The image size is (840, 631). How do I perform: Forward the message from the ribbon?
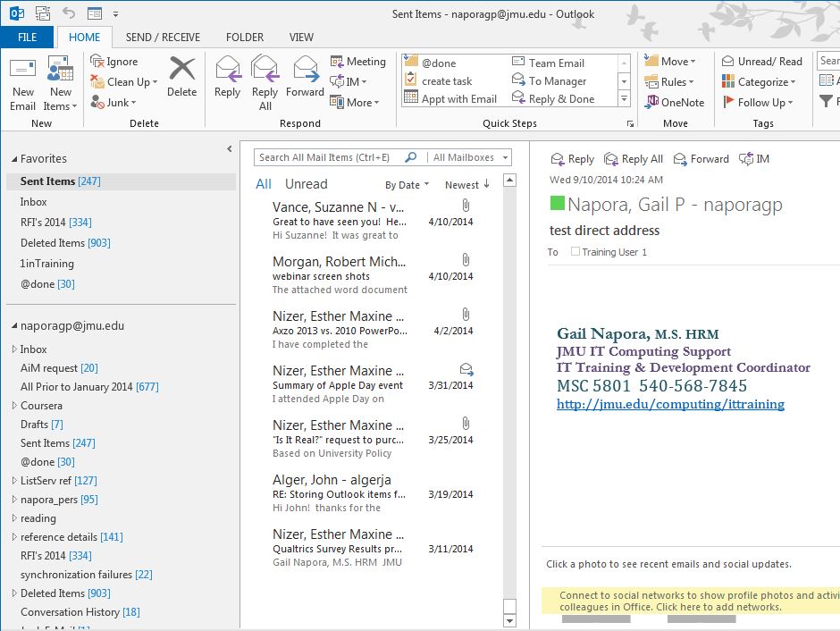click(305, 77)
